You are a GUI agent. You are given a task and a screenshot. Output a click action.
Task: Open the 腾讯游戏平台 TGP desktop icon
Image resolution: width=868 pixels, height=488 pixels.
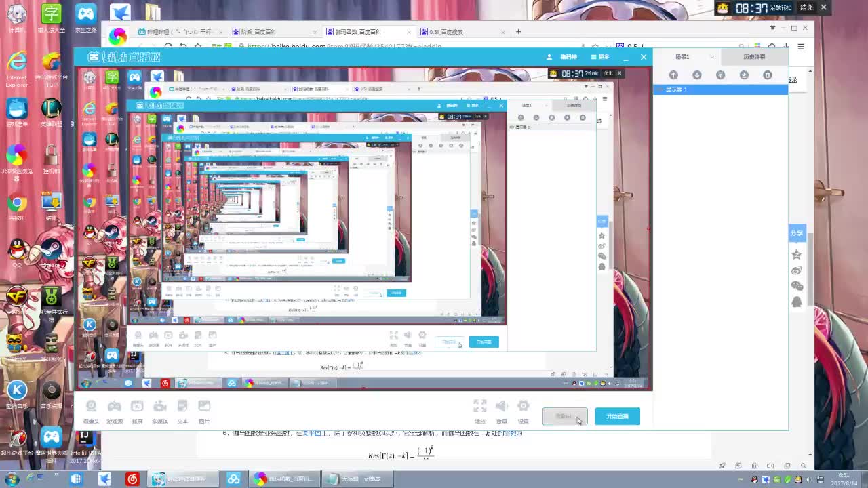click(52, 69)
